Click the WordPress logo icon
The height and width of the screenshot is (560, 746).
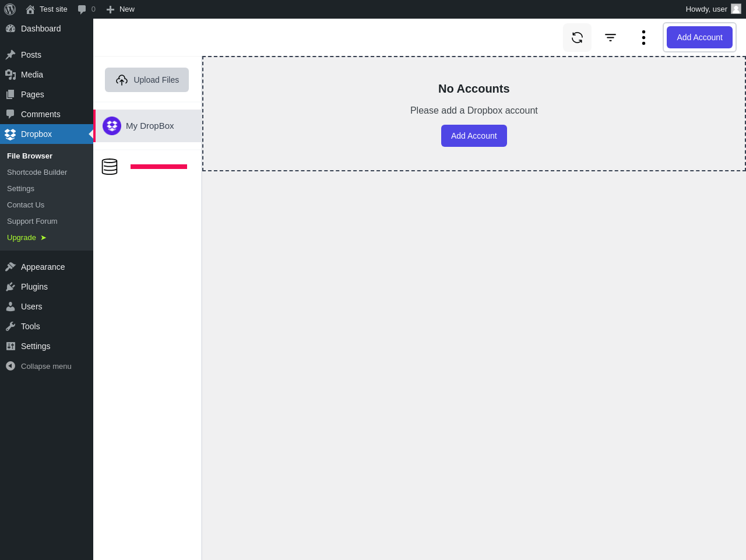point(10,9)
